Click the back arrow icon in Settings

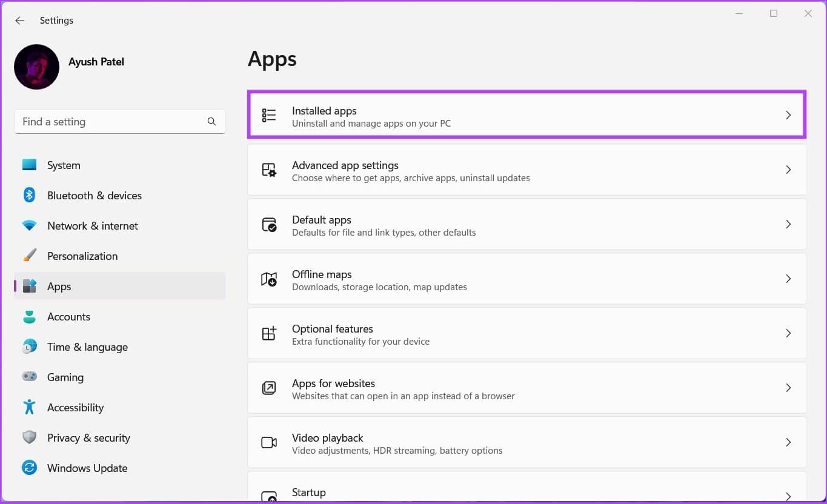pos(20,21)
